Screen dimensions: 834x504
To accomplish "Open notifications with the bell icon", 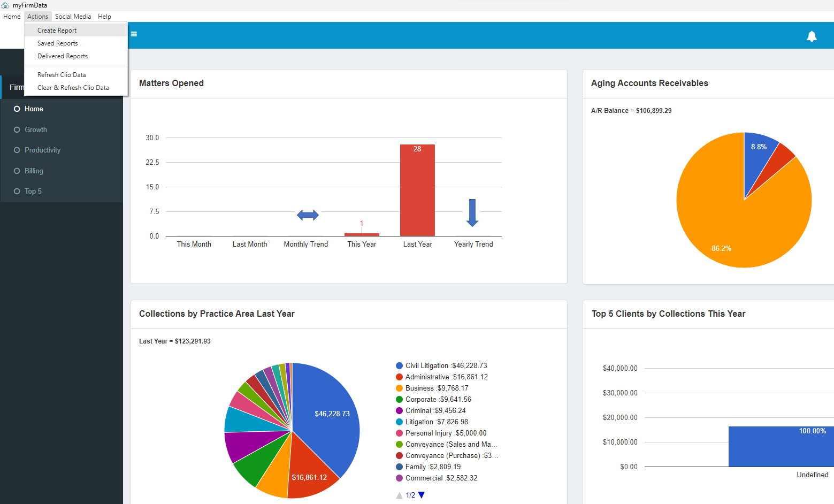I will (812, 36).
